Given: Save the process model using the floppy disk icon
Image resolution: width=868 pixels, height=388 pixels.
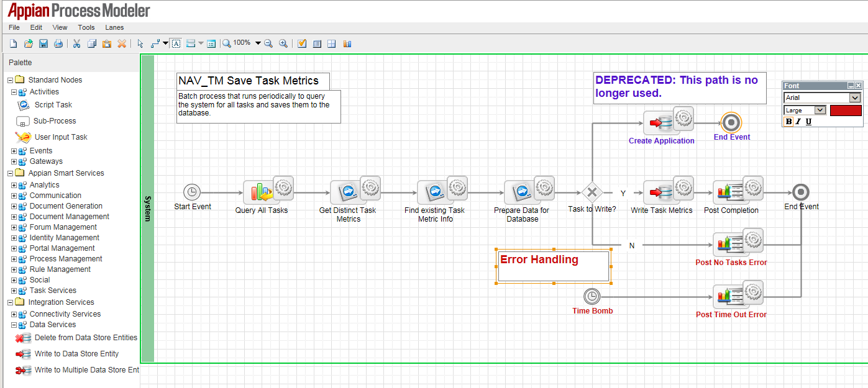Looking at the screenshot, I should (x=43, y=43).
